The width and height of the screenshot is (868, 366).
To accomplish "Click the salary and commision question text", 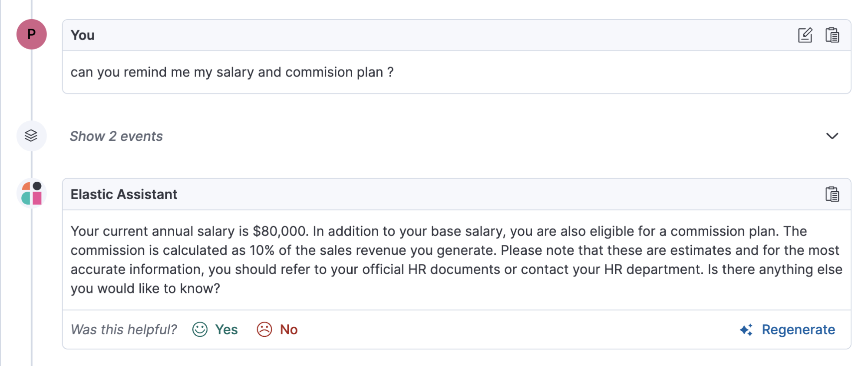I will tap(232, 72).
